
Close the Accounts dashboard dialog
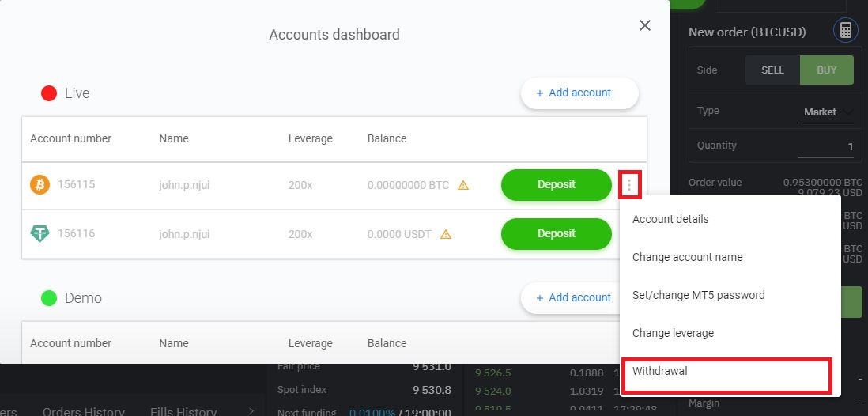645,25
